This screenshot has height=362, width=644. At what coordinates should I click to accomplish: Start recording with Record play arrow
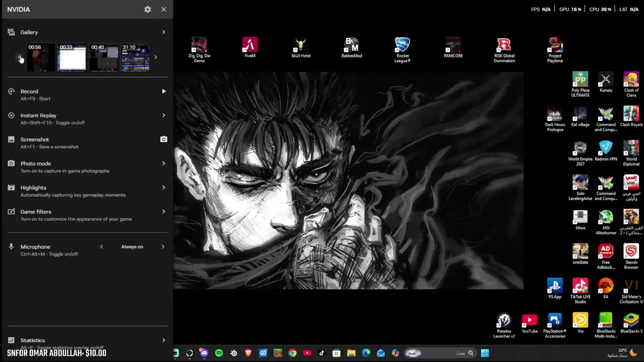pyautogui.click(x=164, y=92)
